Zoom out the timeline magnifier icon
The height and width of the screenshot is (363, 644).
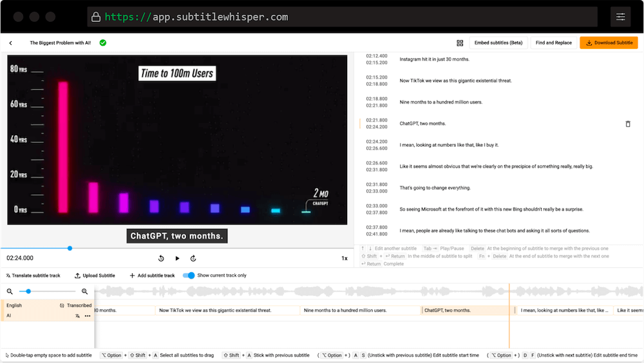click(10, 291)
